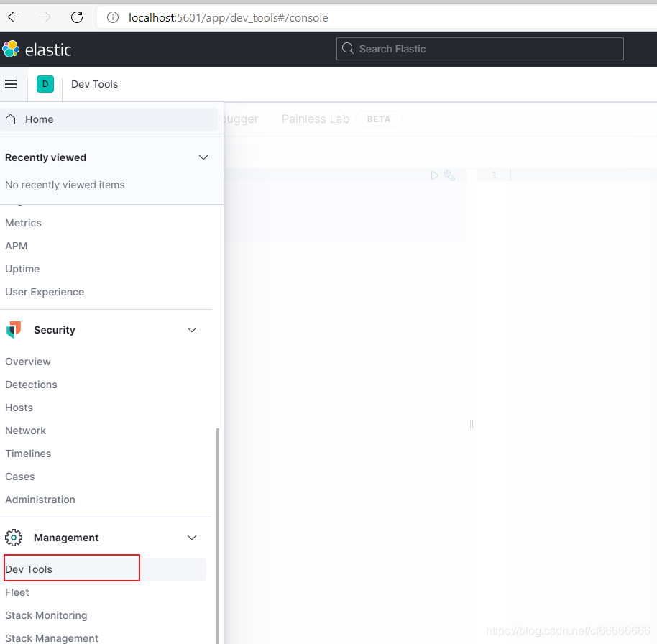Open APM in the side nav
This screenshot has width=657, height=644.
(x=17, y=246)
